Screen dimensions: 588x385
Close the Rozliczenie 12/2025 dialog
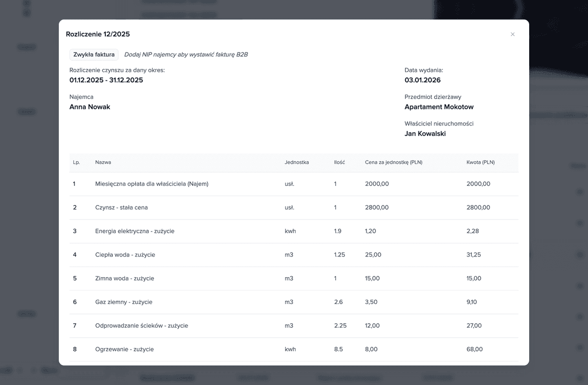tap(513, 34)
